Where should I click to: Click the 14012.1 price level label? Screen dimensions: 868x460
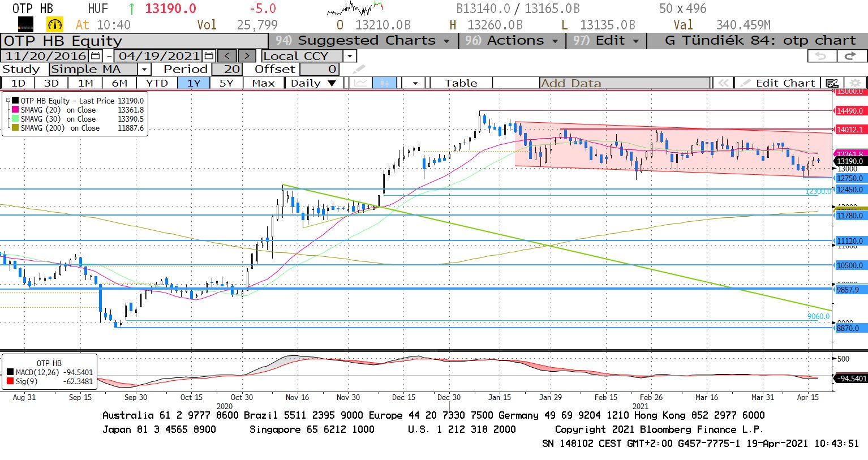[850, 130]
